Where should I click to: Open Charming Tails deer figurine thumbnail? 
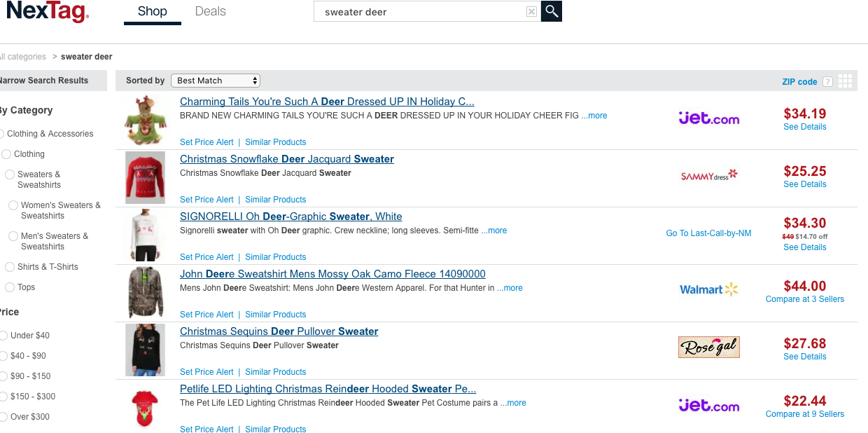tap(146, 120)
